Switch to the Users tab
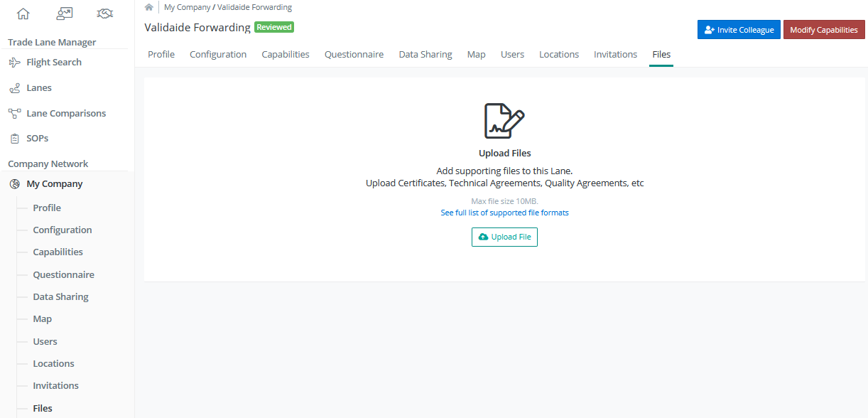Screen dimensions: 868x418 click(x=513, y=55)
